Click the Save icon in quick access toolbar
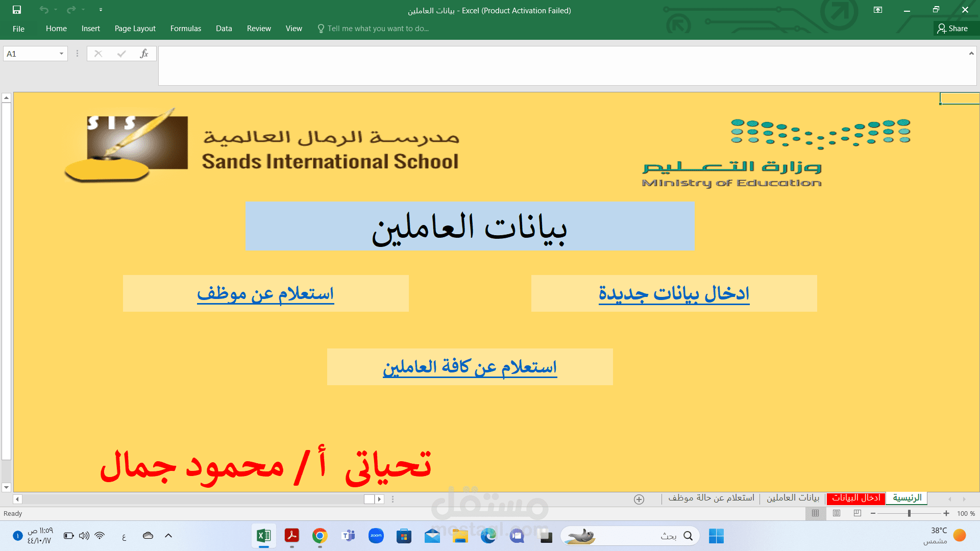 [17, 10]
